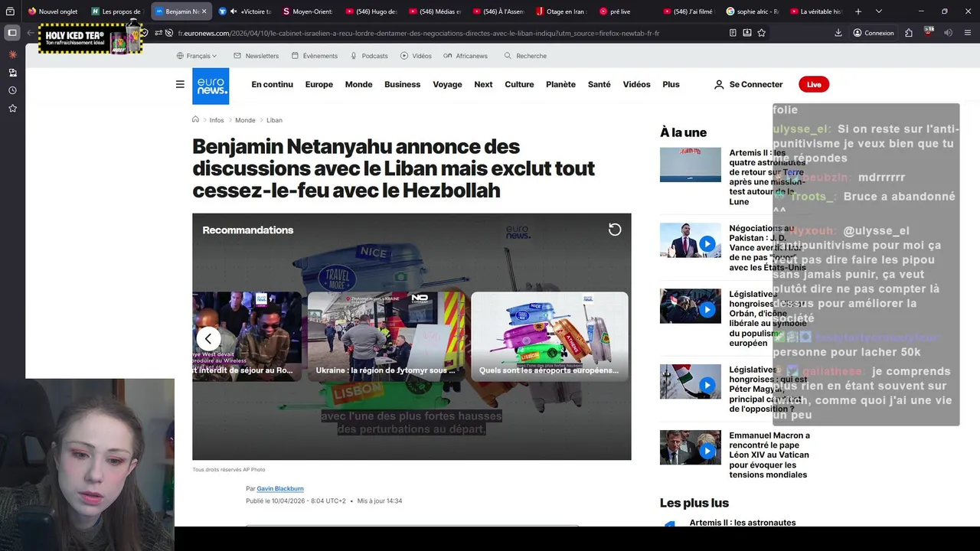Open the Claude AI chatbot sidebar icon

click(12, 54)
